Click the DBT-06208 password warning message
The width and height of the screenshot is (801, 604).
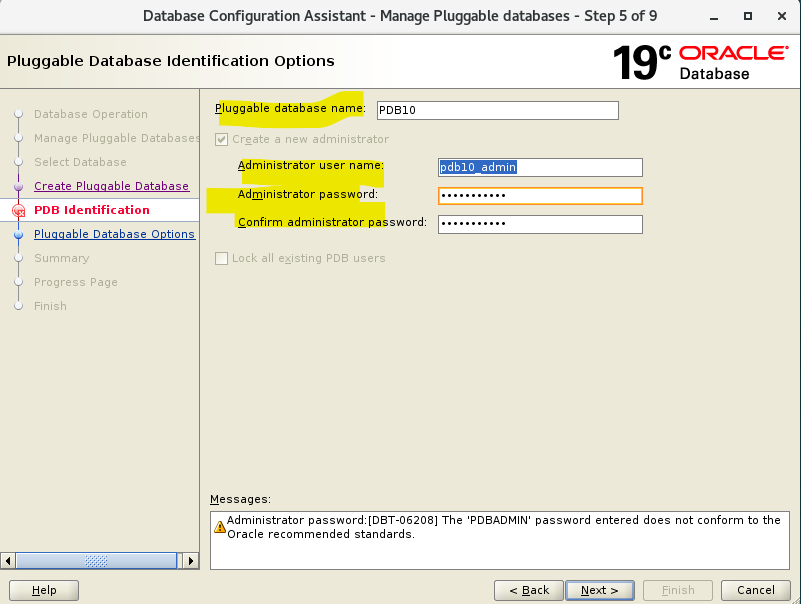point(504,527)
